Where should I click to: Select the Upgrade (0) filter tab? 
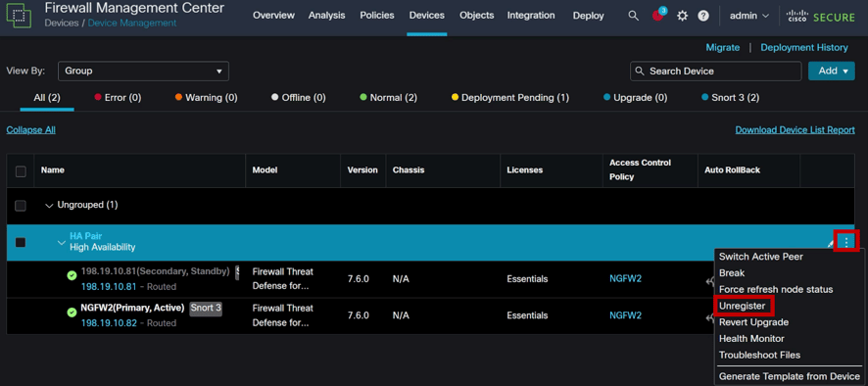click(x=636, y=98)
